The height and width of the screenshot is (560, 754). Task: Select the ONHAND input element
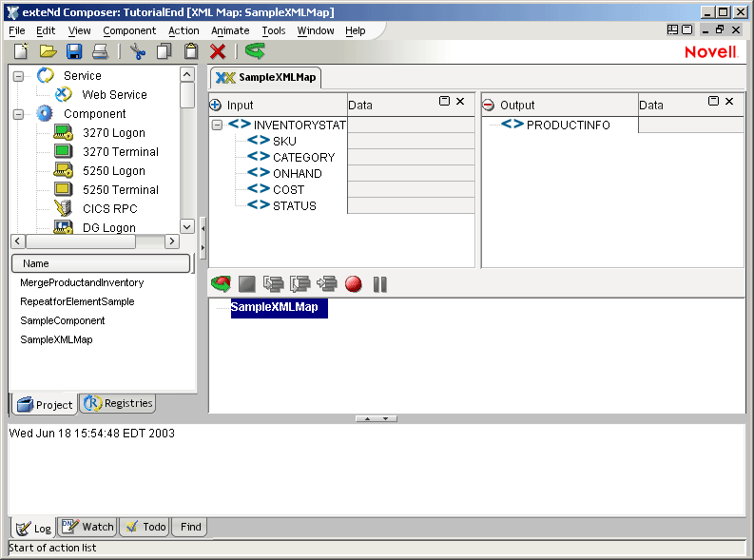[298, 174]
